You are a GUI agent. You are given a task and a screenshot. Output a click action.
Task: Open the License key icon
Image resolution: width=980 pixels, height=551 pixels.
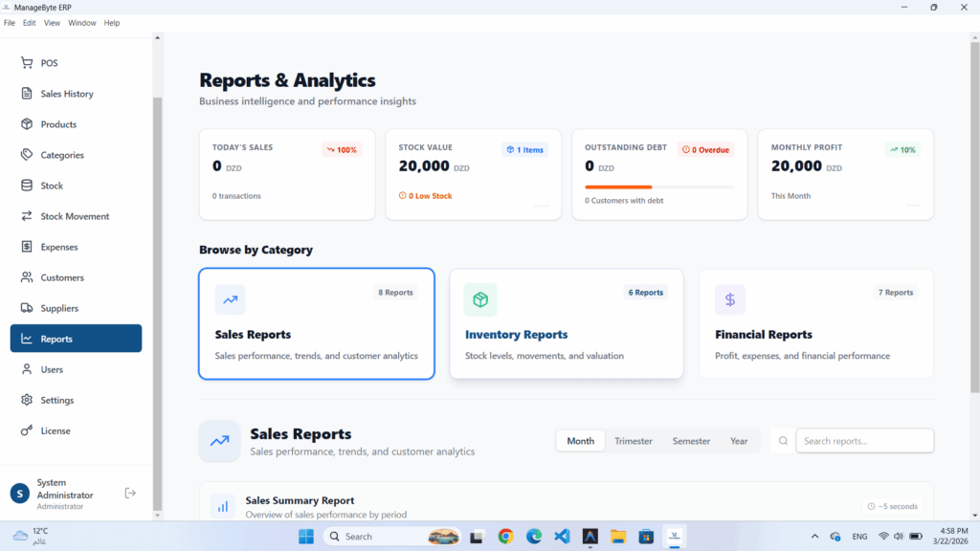tap(26, 430)
